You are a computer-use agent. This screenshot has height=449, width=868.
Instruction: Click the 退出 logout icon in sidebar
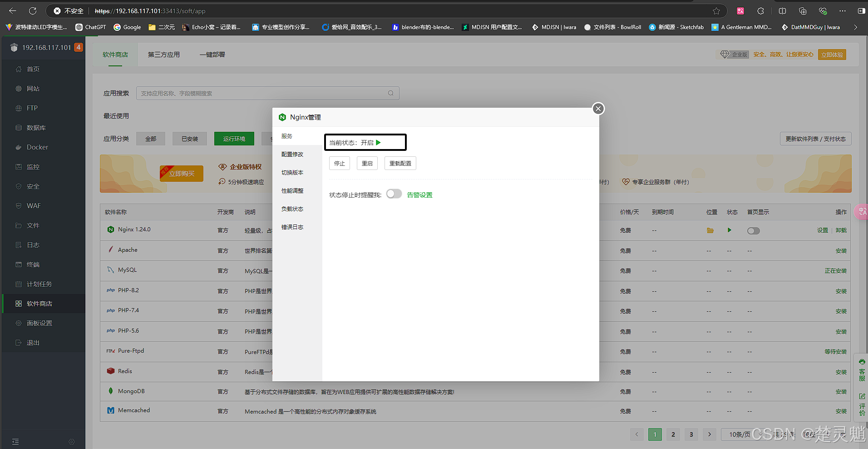19,343
